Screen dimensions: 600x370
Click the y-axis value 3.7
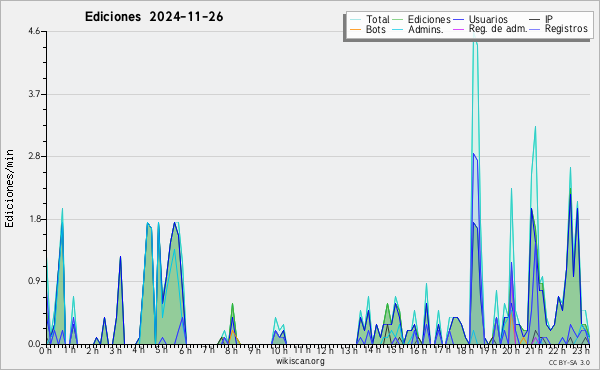[34, 94]
